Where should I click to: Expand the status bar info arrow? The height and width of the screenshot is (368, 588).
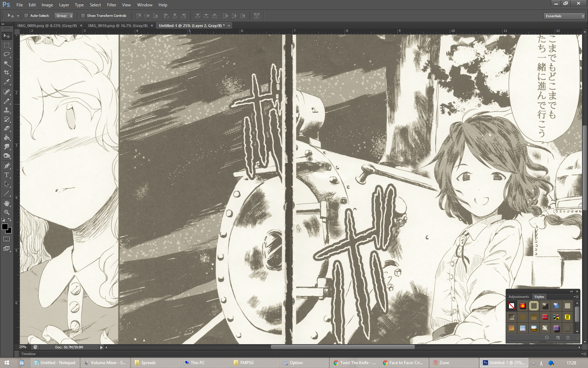click(101, 347)
